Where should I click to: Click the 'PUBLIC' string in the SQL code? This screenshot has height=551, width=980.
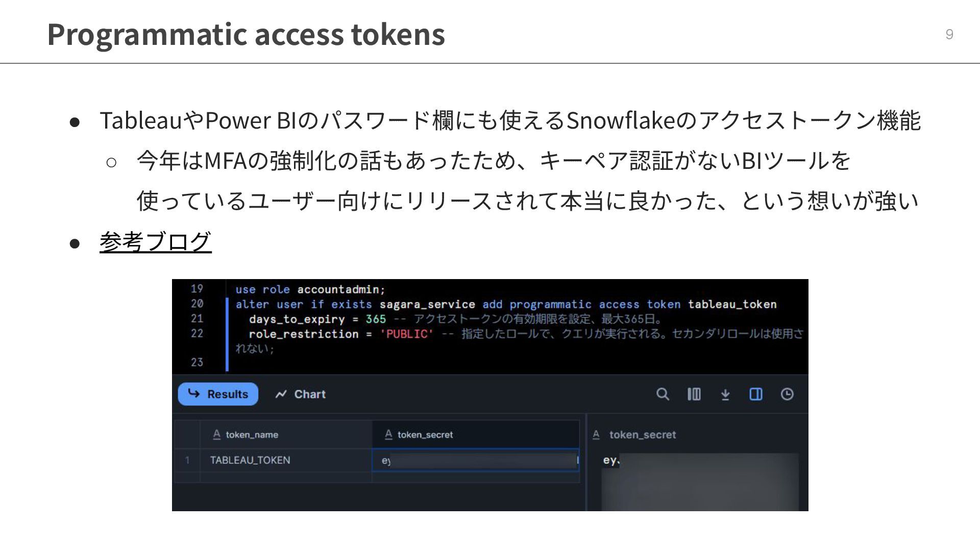click(406, 334)
